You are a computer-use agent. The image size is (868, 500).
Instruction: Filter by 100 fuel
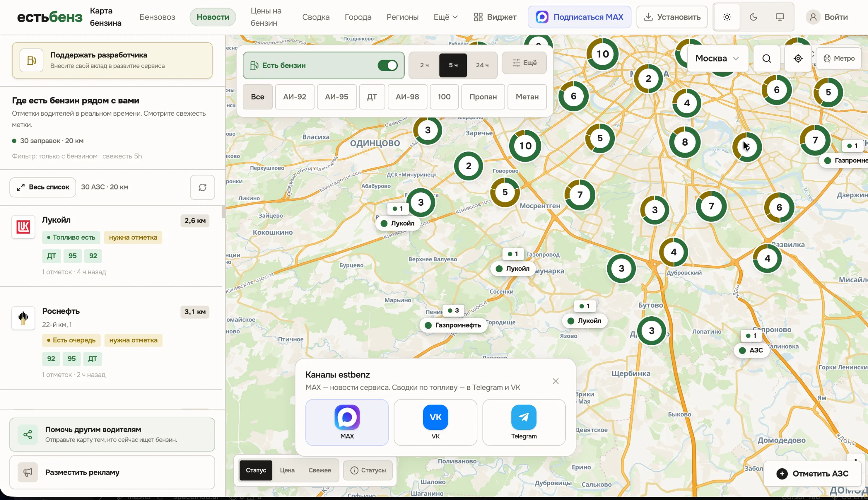(444, 97)
